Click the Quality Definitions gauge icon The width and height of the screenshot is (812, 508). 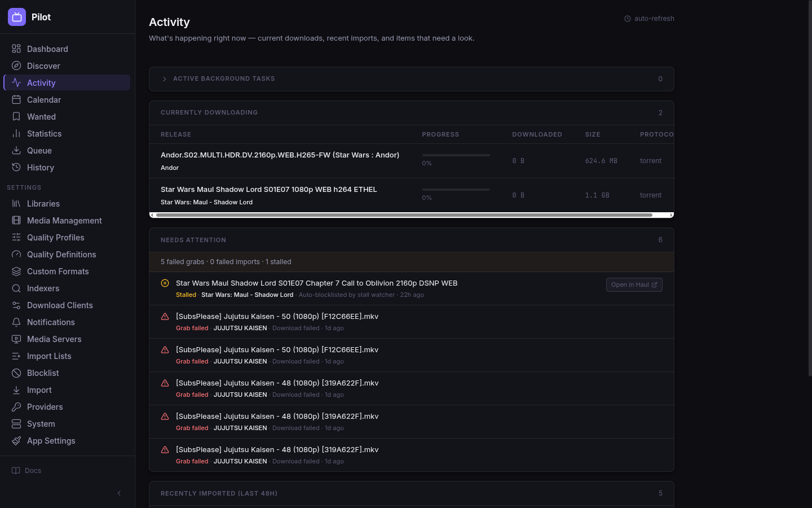click(x=16, y=255)
